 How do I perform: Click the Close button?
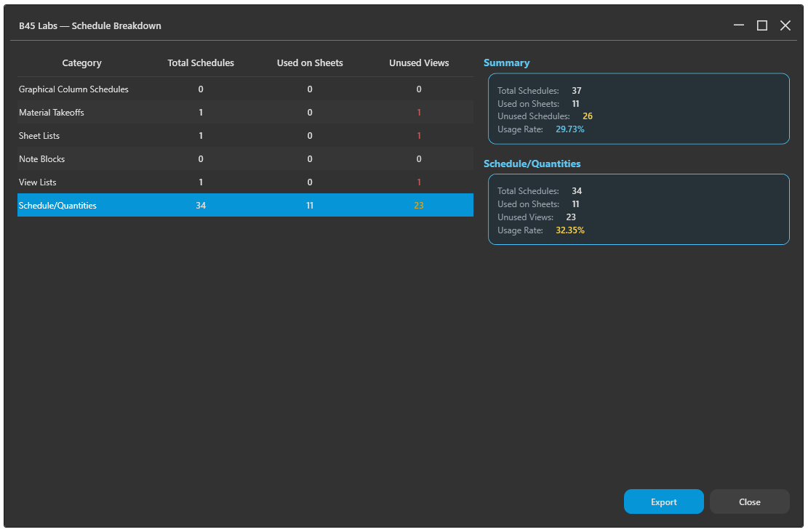point(749,501)
